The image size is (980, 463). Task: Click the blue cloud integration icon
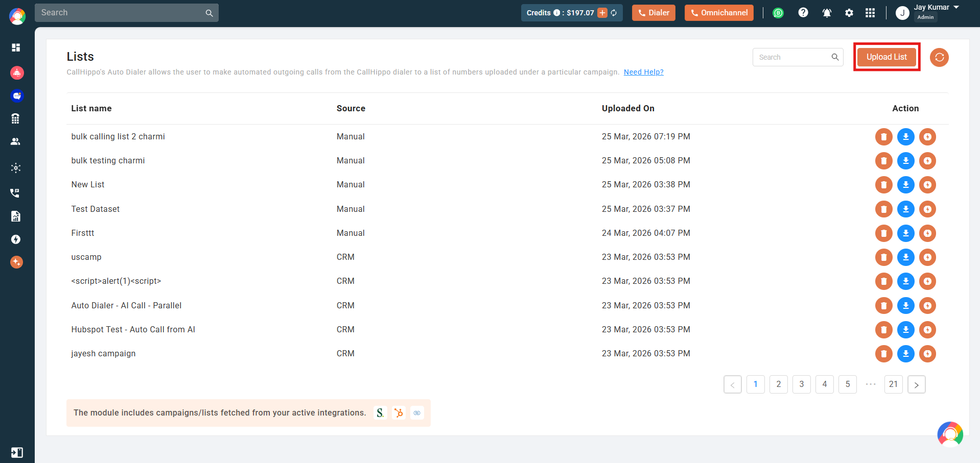(417, 412)
